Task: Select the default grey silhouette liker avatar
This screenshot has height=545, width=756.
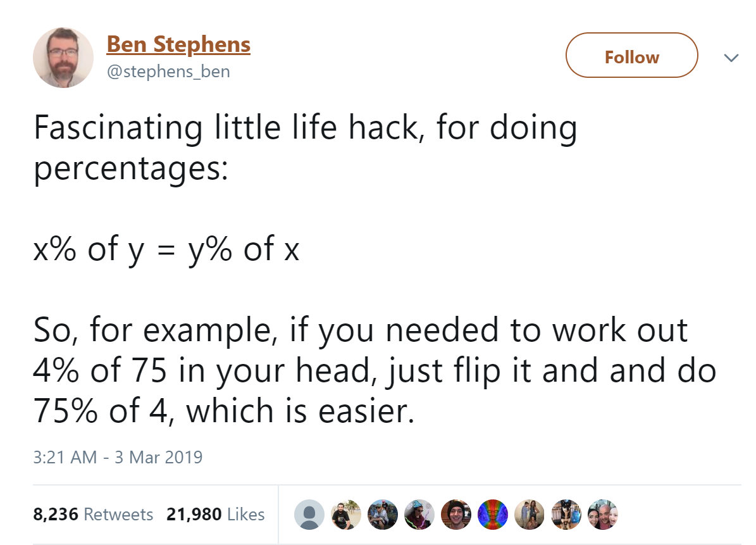Action: click(309, 515)
